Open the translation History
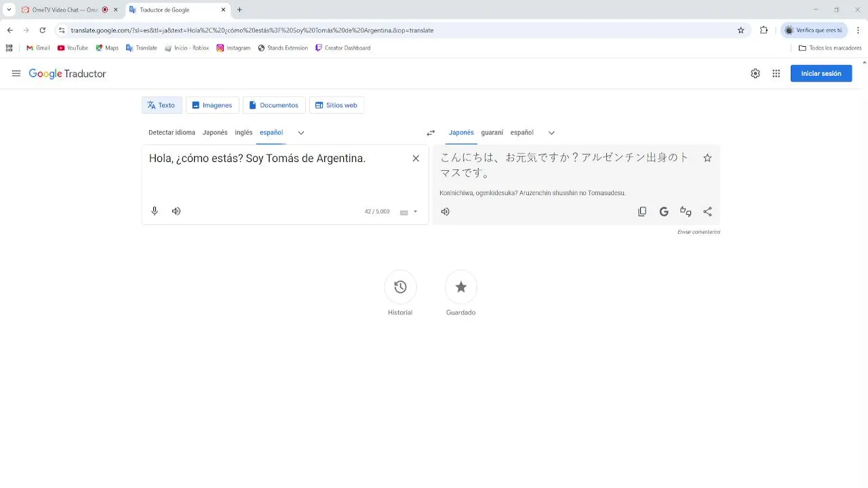This screenshot has height=488, width=868. tap(400, 287)
